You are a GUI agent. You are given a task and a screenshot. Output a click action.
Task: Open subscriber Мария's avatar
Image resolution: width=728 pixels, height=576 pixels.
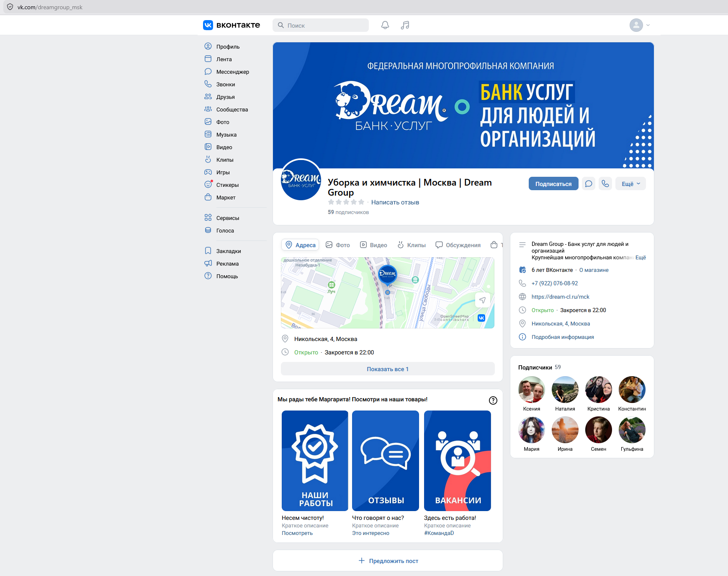[x=532, y=429]
